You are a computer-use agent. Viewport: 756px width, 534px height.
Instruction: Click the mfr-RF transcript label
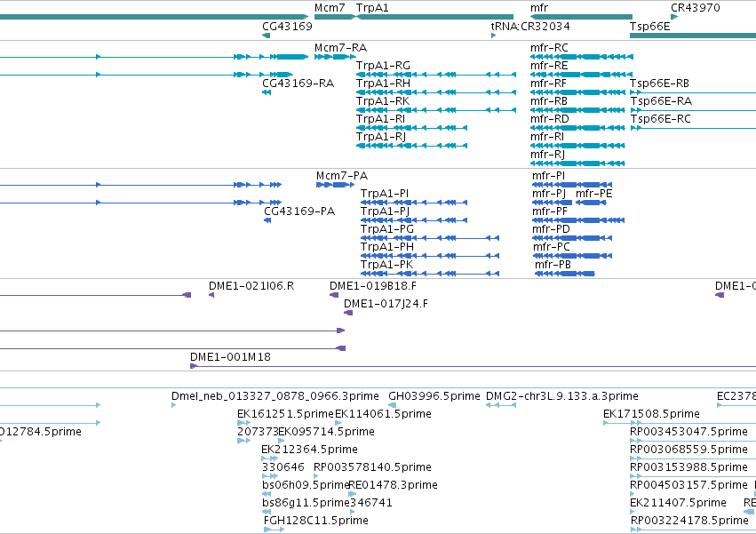click(x=549, y=84)
